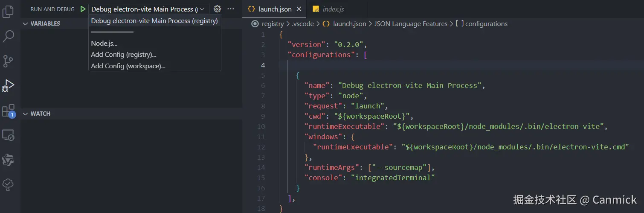Switch to the launch.json tab

coord(275,9)
